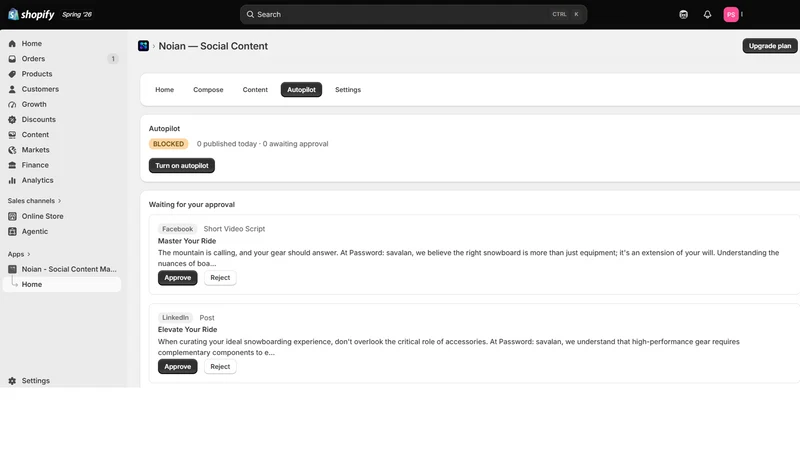800x450 pixels.
Task: Open the Settings tab in Noian
Action: coord(348,90)
